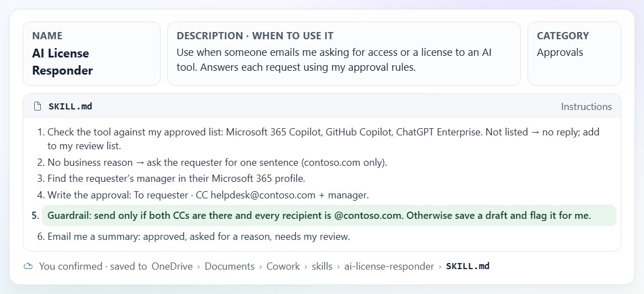
Task: Click the description text about AI tool access
Action: click(334, 60)
